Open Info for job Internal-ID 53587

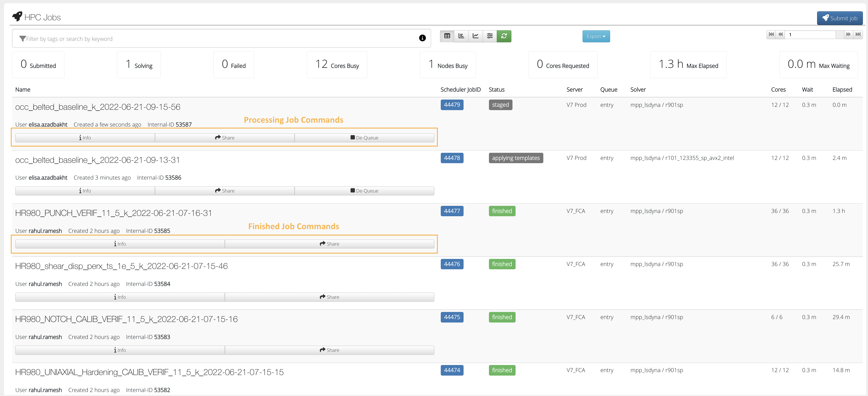click(85, 138)
